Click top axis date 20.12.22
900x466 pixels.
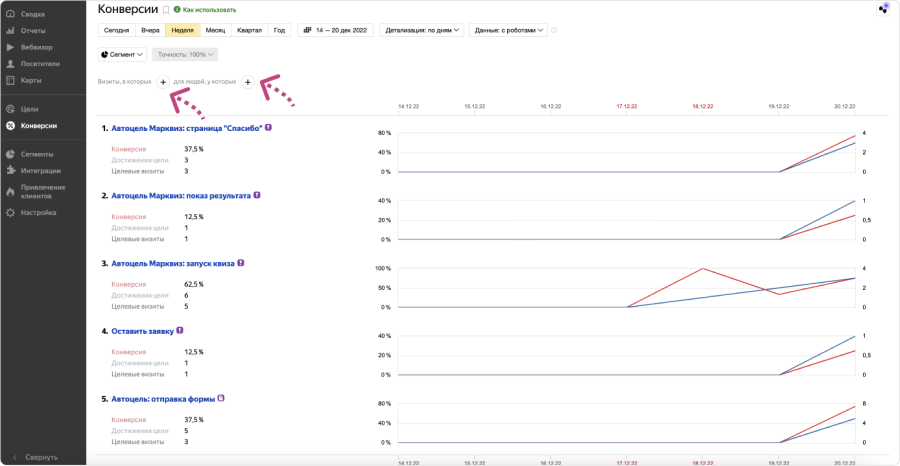pos(846,106)
